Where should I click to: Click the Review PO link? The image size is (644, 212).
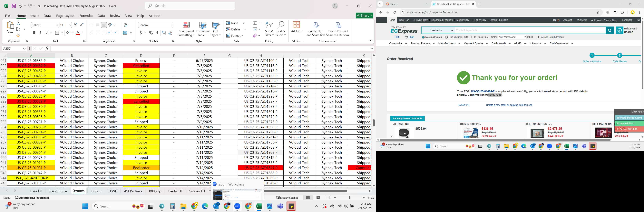click(463, 105)
